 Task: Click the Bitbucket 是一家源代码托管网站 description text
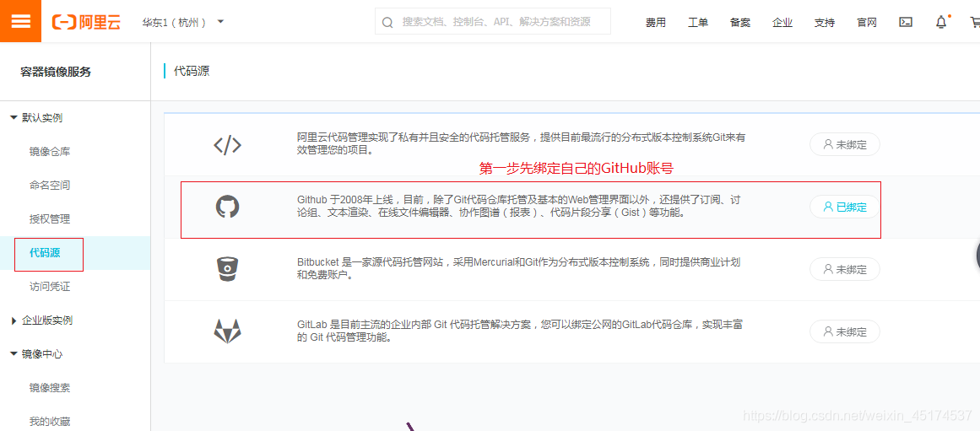point(519,268)
